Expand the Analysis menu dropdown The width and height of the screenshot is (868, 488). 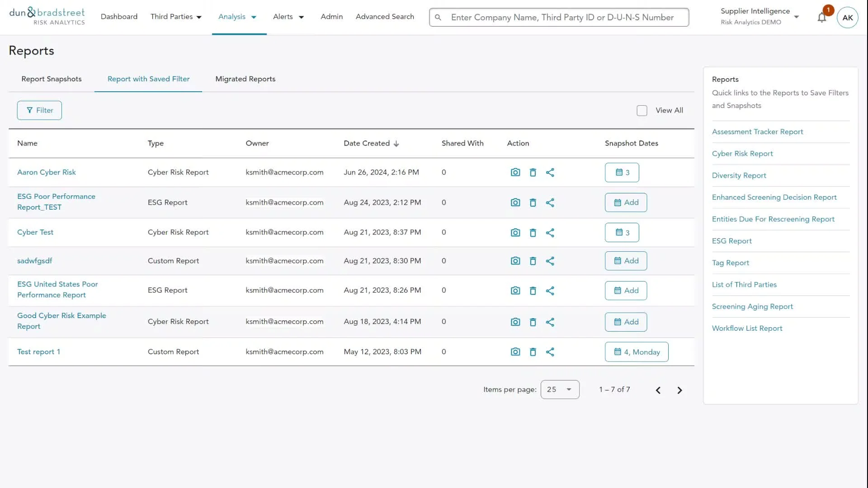coord(238,17)
